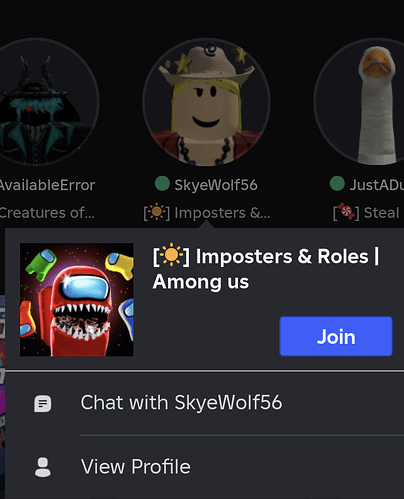Viewport: 404px width, 499px height.
Task: Click SkyeWolf56's green online status dot
Action: (162, 184)
